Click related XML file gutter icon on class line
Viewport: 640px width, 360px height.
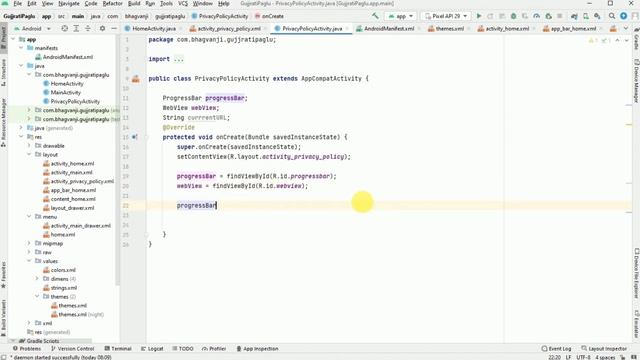click(x=136, y=79)
